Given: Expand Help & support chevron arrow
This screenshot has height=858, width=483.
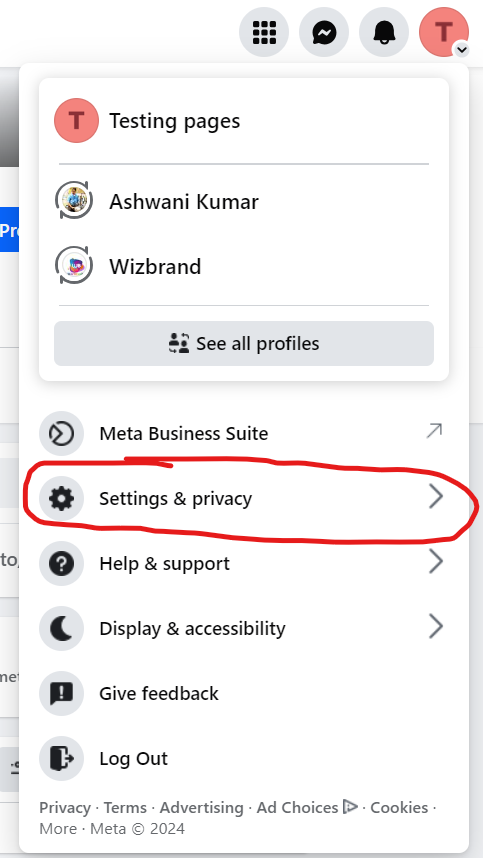Looking at the screenshot, I should coord(435,562).
